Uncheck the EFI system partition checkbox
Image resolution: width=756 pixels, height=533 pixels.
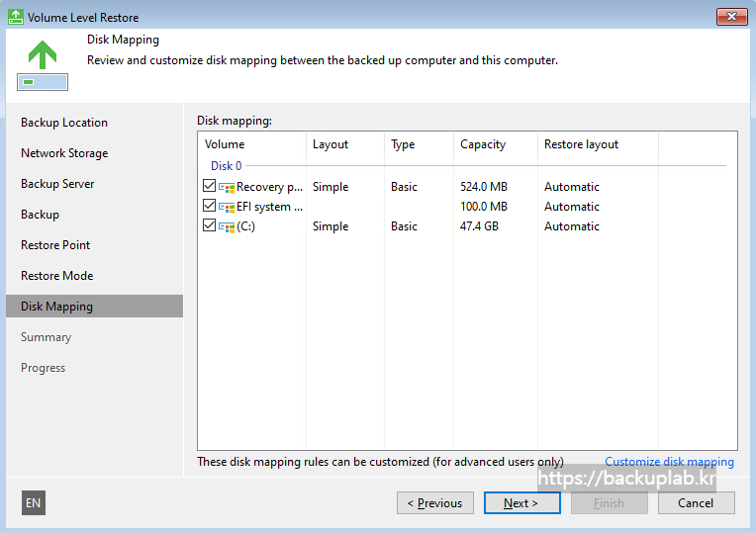[x=209, y=206]
